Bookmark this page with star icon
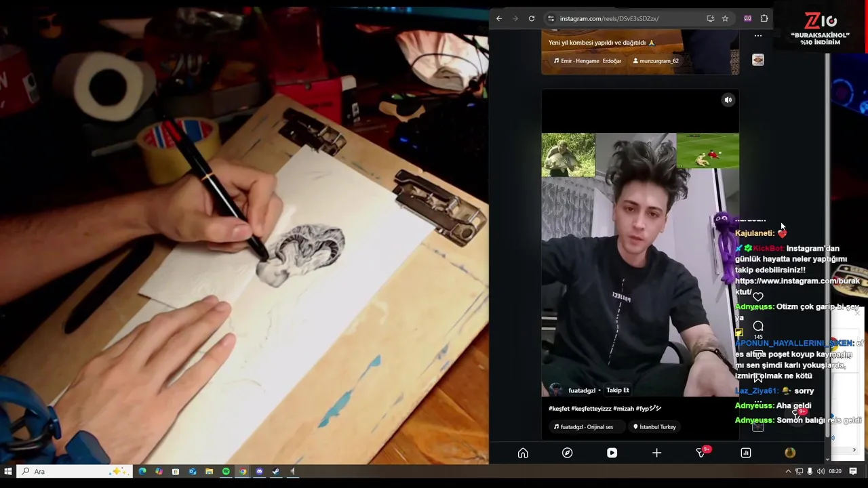The height and width of the screenshot is (488, 868). (x=725, y=18)
